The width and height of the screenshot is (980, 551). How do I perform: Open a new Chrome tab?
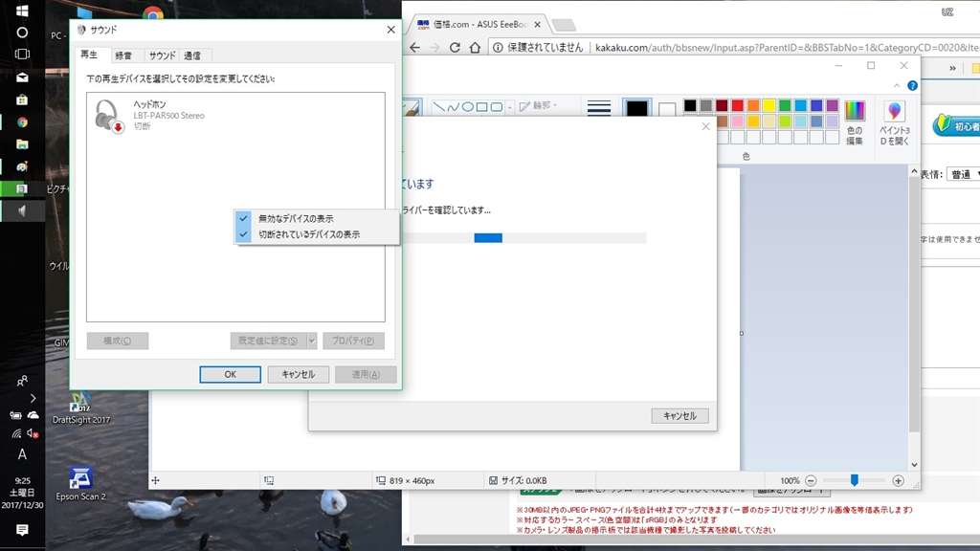point(564,25)
